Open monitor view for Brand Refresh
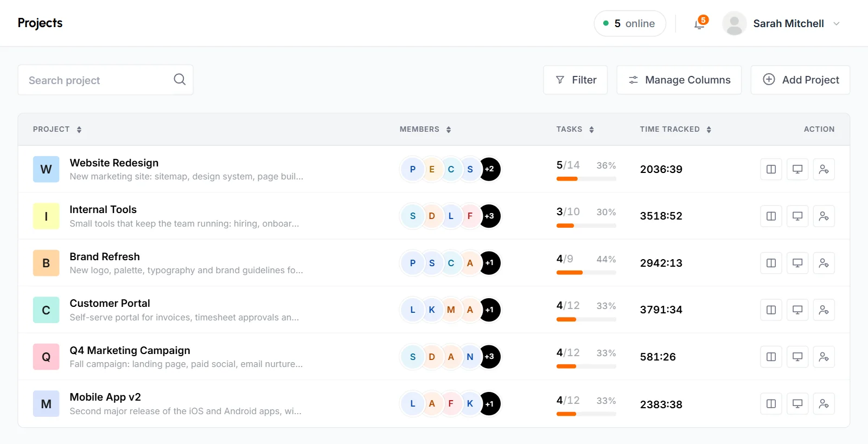 (797, 263)
